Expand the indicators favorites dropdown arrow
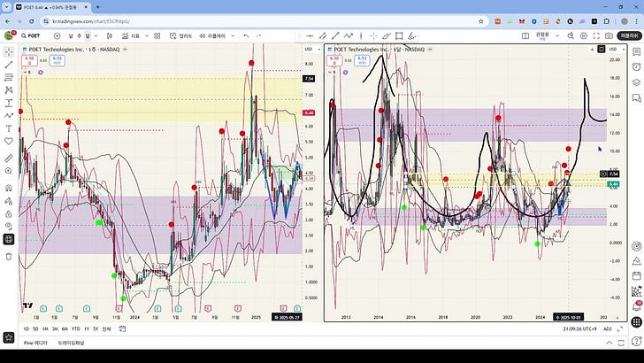644x363 pixels. [x=147, y=36]
